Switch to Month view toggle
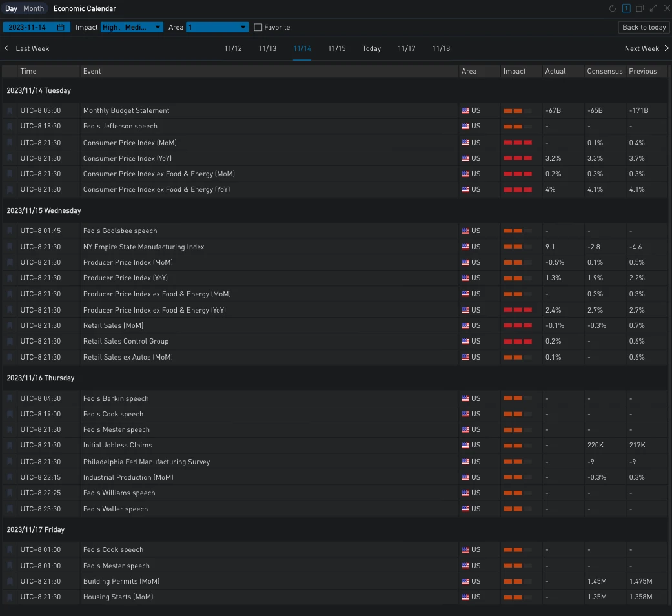Image resolution: width=672 pixels, height=616 pixels. [34, 8]
